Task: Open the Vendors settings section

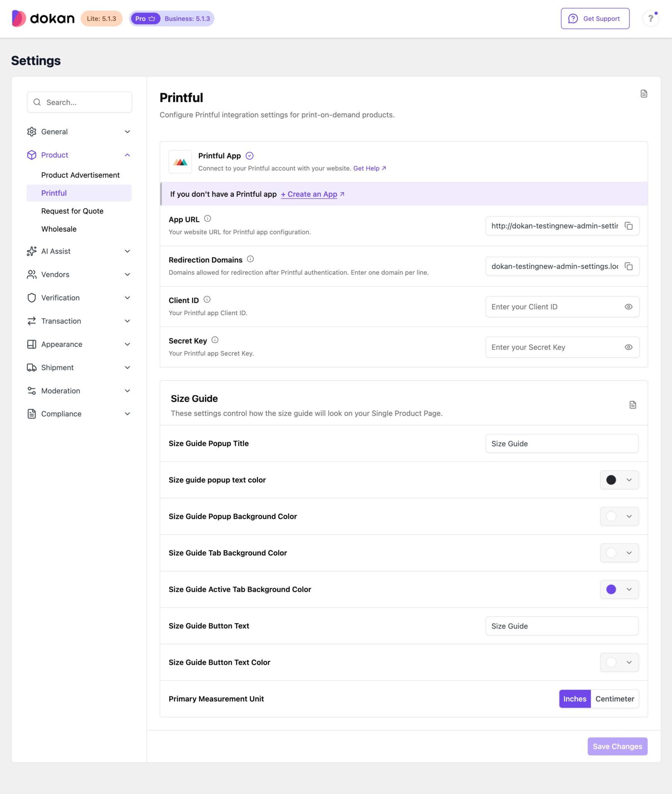Action: pyautogui.click(x=79, y=275)
